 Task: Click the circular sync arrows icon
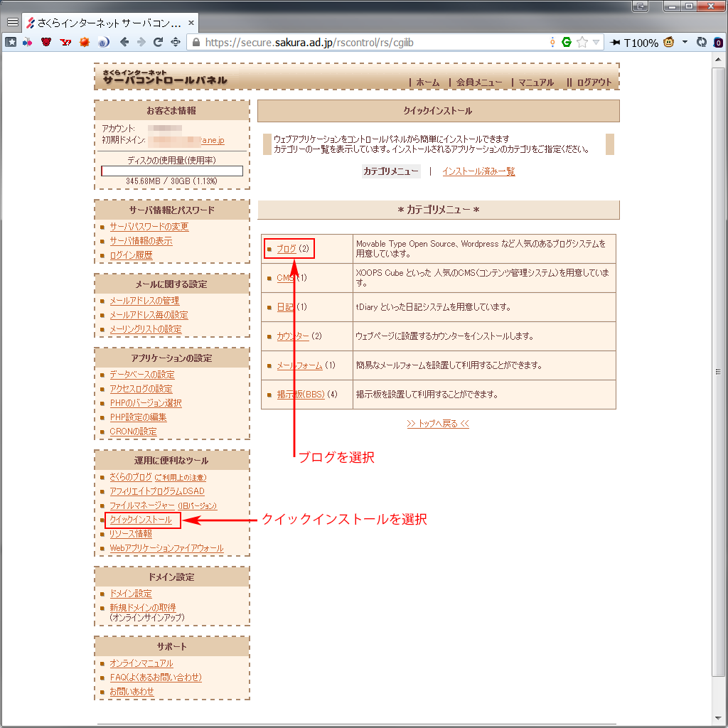[x=702, y=42]
